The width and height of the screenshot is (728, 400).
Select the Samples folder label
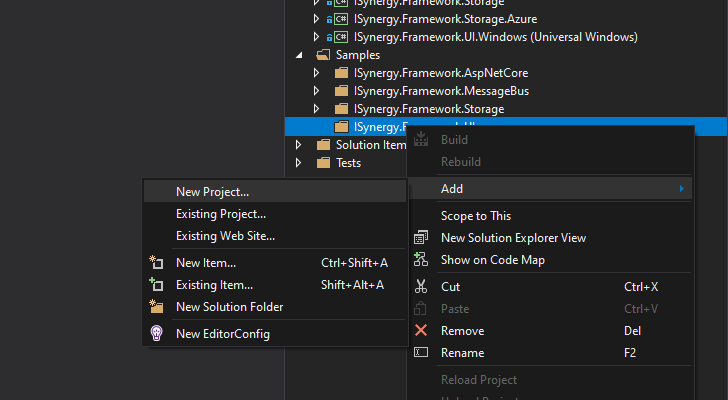click(358, 55)
